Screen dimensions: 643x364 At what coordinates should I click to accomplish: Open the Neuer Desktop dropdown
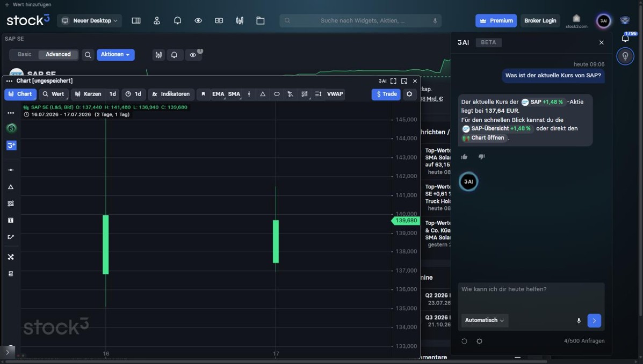coord(89,20)
